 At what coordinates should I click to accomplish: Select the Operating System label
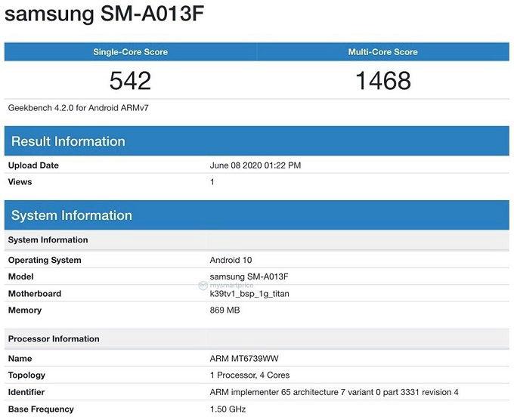[45, 260]
